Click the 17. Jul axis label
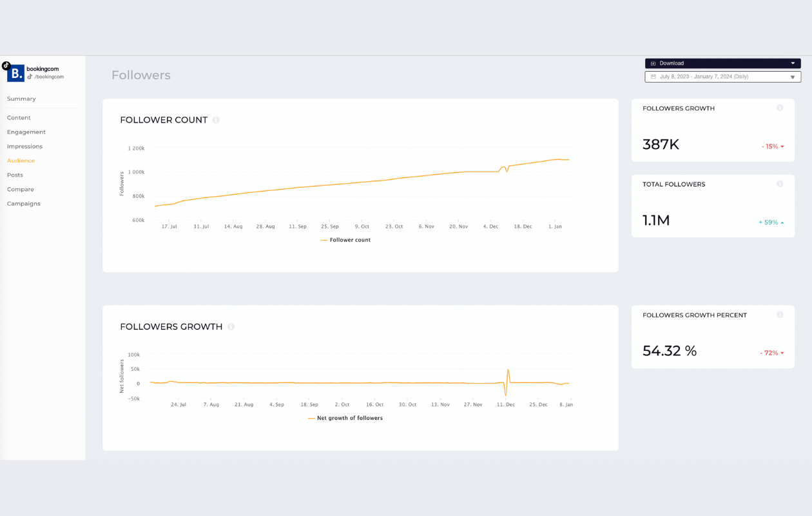The image size is (812, 516). pyautogui.click(x=169, y=226)
